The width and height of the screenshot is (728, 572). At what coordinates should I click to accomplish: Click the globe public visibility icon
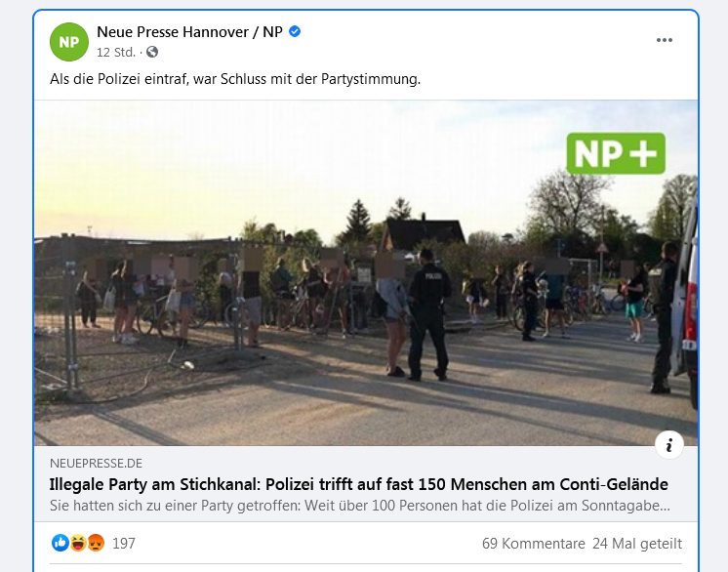point(152,52)
